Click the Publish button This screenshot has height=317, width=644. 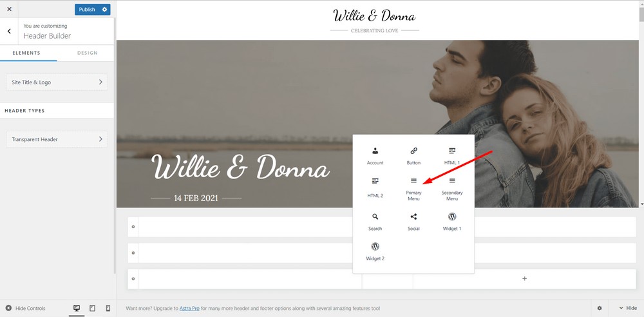pyautogui.click(x=87, y=10)
